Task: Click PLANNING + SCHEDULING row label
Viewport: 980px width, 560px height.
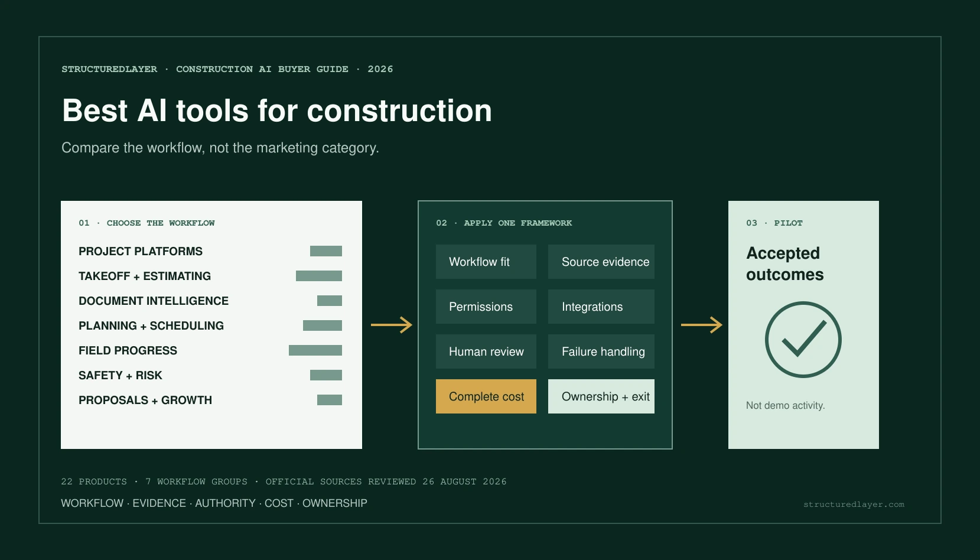Action: 151,325
